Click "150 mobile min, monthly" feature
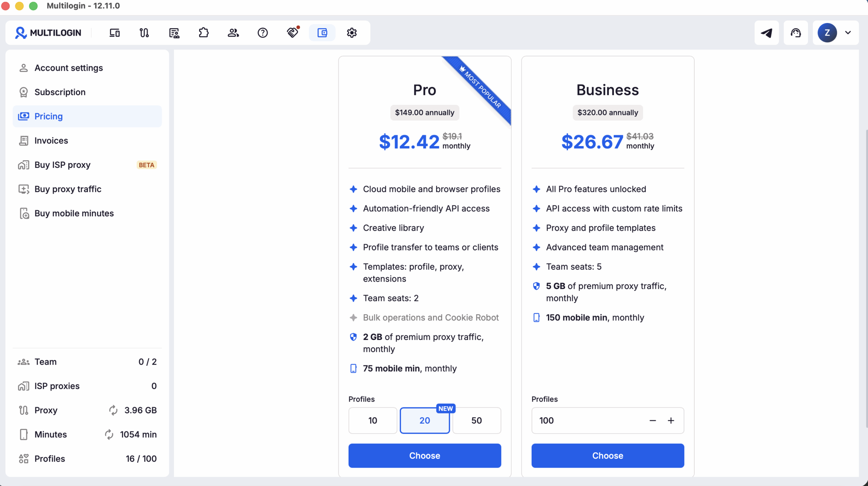 click(x=595, y=318)
